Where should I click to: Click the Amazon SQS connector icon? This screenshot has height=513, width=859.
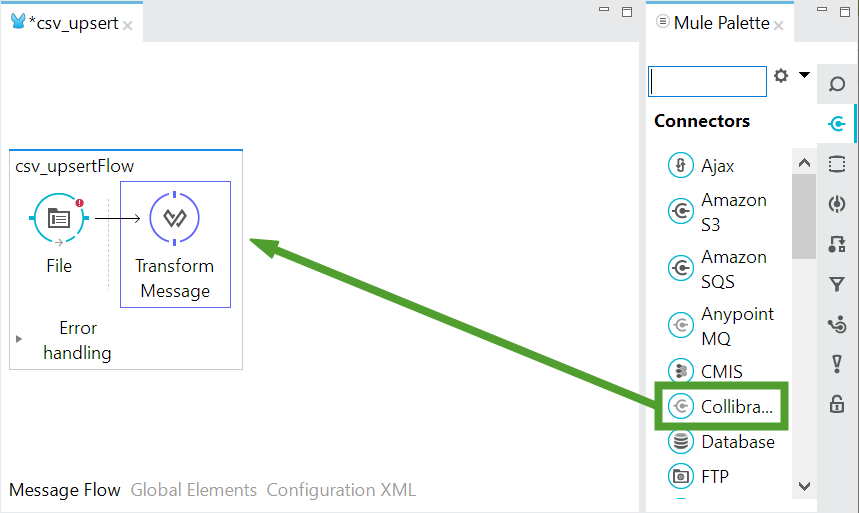coord(681,268)
